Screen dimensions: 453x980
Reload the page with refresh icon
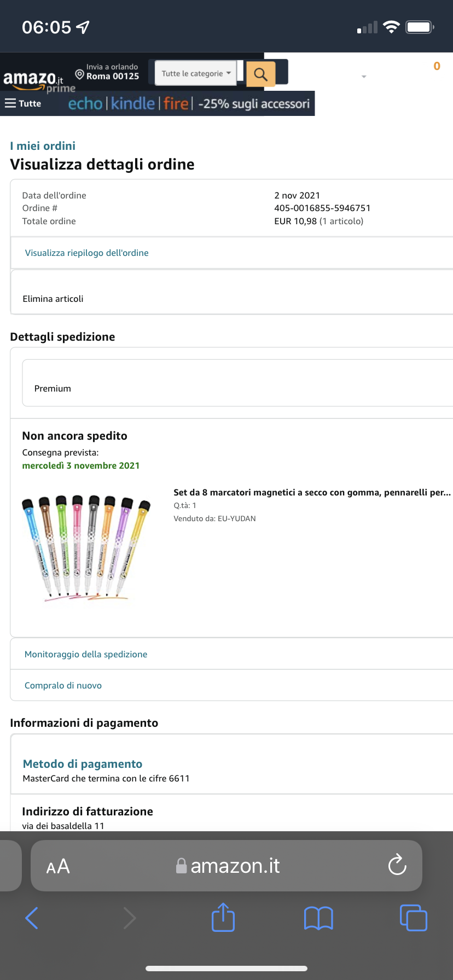(397, 866)
